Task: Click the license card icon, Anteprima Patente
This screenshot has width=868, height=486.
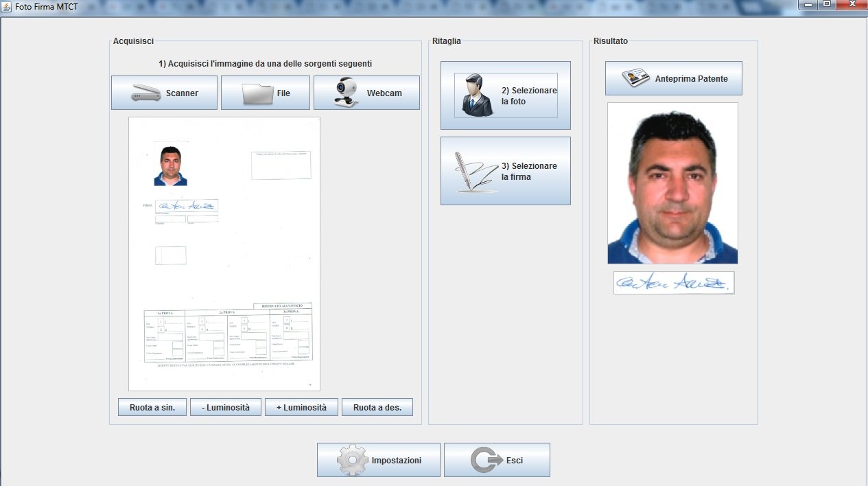Action: 635,78
